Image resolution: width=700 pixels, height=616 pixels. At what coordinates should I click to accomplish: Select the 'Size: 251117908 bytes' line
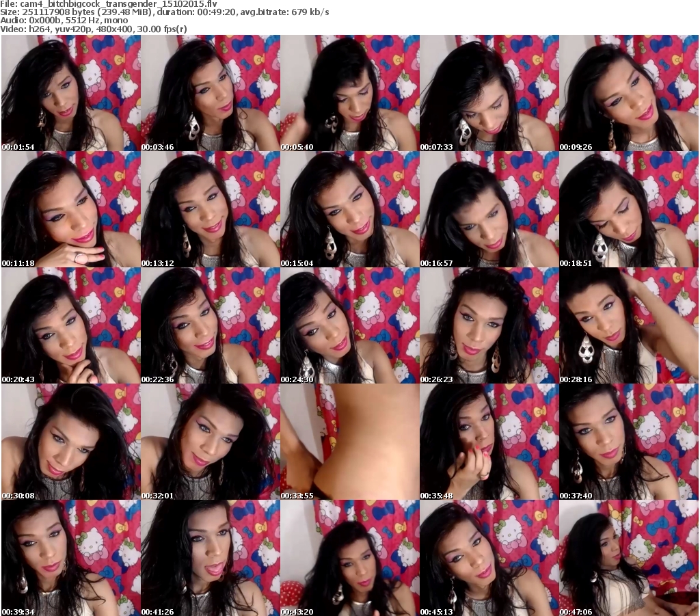tap(165, 12)
